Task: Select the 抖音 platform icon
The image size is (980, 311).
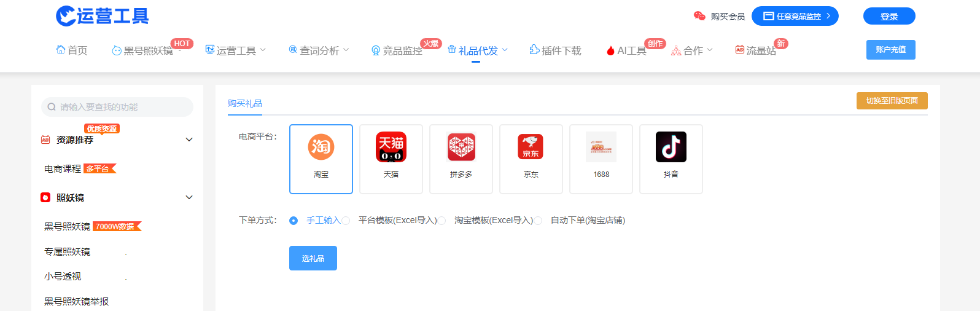Action: [671, 147]
